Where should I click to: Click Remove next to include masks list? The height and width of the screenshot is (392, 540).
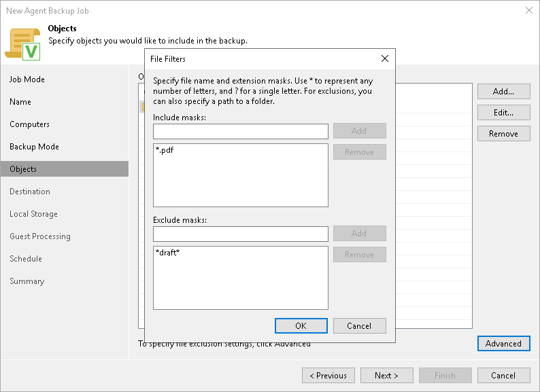coord(359,152)
